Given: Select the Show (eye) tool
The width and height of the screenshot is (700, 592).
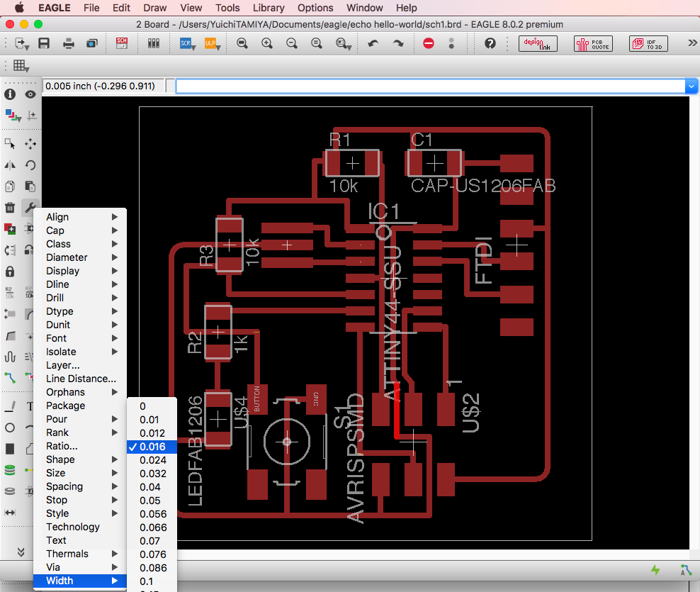Looking at the screenshot, I should (x=30, y=94).
